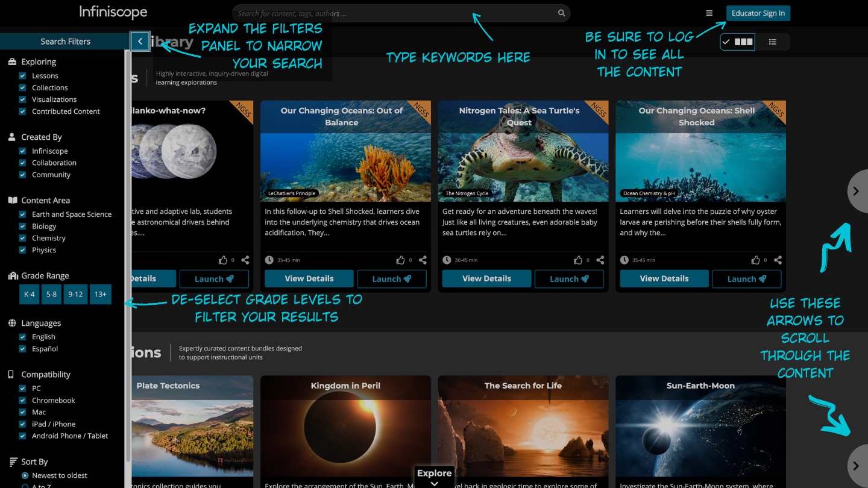Share the Sea Turtle's Quest lesson
This screenshot has width=868, height=488.
pos(600,260)
